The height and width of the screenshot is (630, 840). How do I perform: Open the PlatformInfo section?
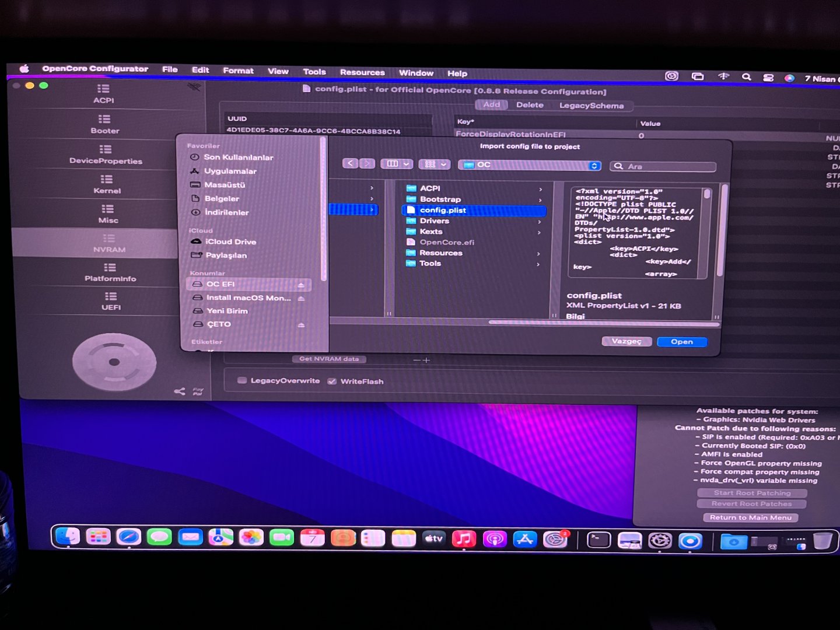(110, 272)
